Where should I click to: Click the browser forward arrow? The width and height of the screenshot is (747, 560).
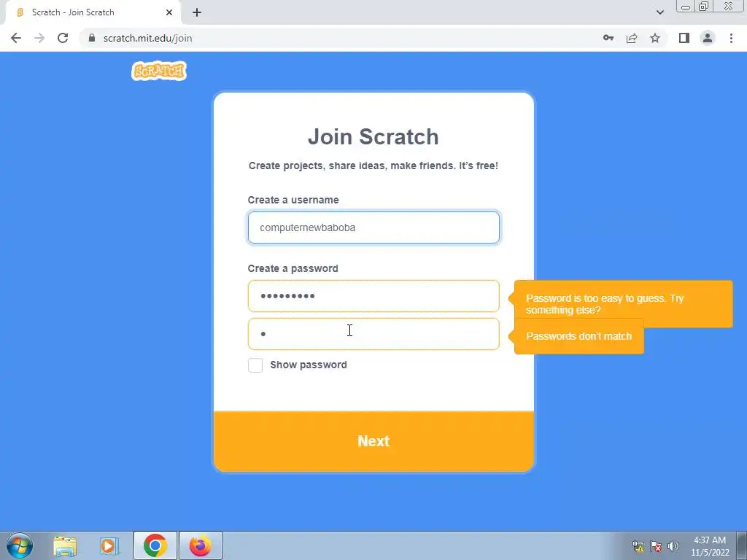tap(39, 38)
